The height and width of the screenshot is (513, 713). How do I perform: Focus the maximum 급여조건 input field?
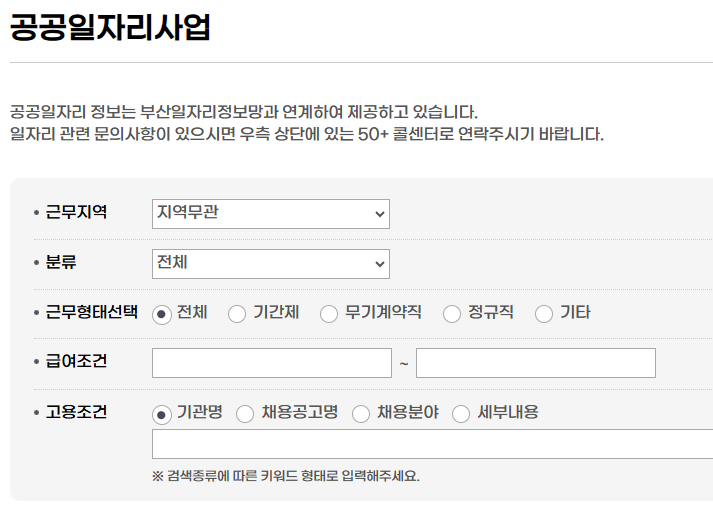[536, 363]
